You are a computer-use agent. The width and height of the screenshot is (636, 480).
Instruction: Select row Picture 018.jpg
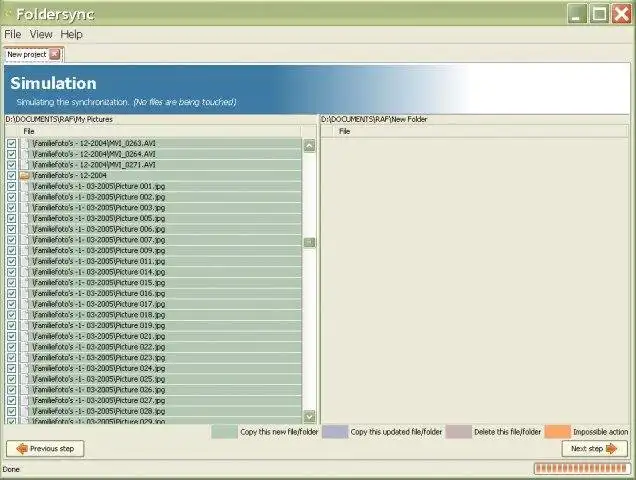pos(160,315)
